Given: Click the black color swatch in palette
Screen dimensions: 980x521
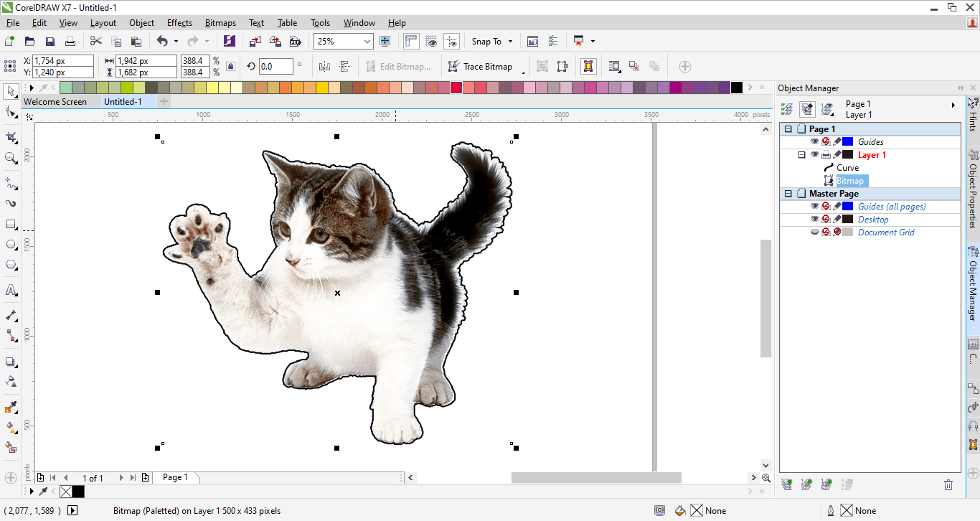Looking at the screenshot, I should [x=736, y=88].
